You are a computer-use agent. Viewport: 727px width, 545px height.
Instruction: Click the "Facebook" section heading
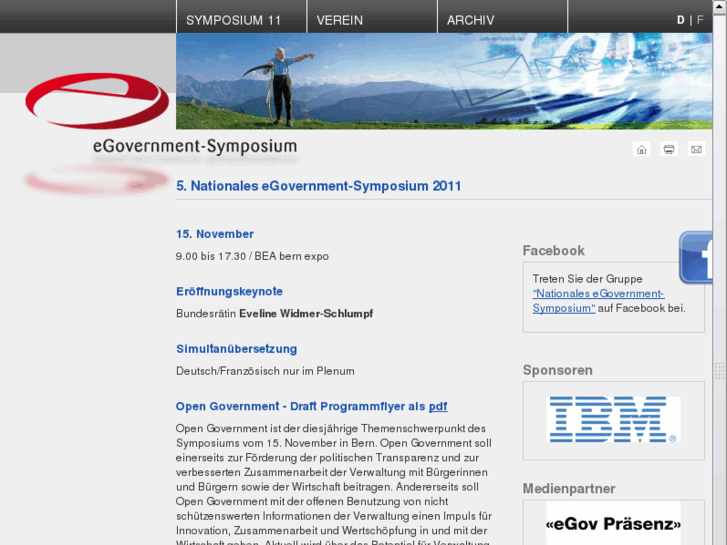point(554,251)
